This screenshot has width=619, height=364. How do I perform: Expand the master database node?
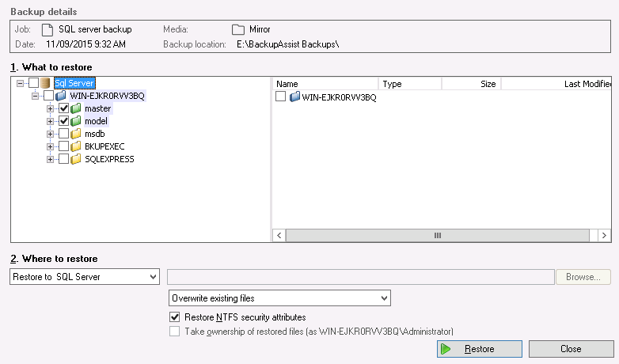tap(50, 108)
